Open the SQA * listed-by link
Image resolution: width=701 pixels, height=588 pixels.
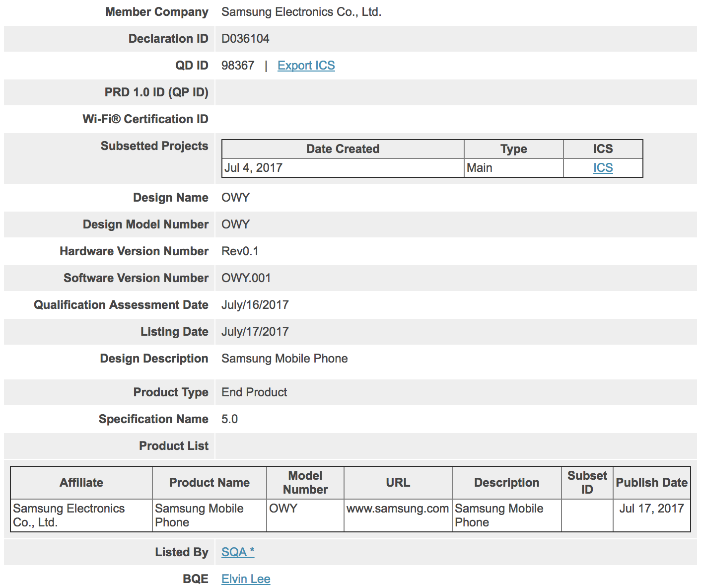[x=238, y=552]
